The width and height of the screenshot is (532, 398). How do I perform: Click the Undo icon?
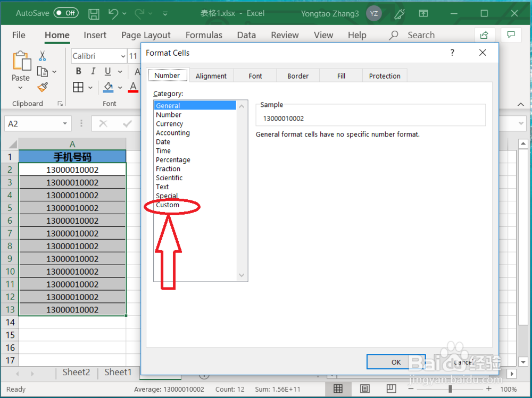(x=114, y=14)
